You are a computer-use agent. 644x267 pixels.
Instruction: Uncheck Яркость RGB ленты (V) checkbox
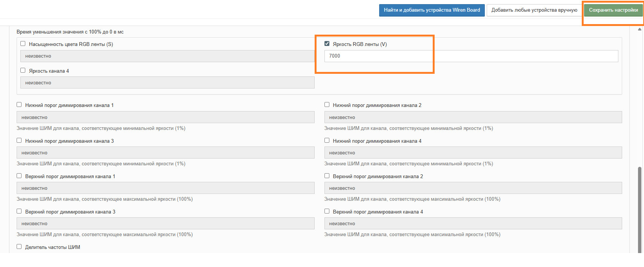click(x=327, y=44)
